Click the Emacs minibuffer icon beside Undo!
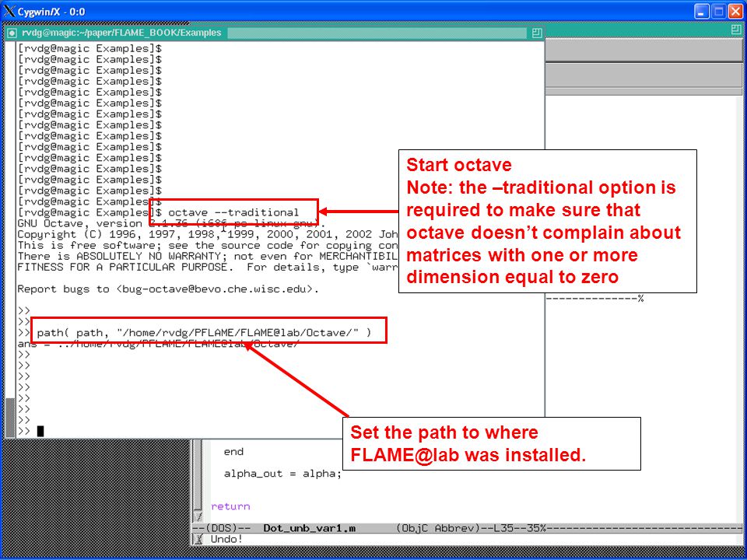 point(199,539)
